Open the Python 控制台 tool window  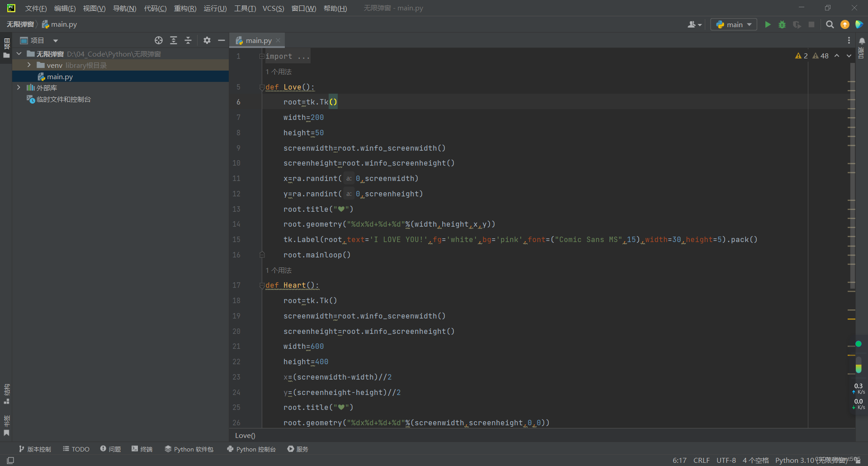(251, 449)
